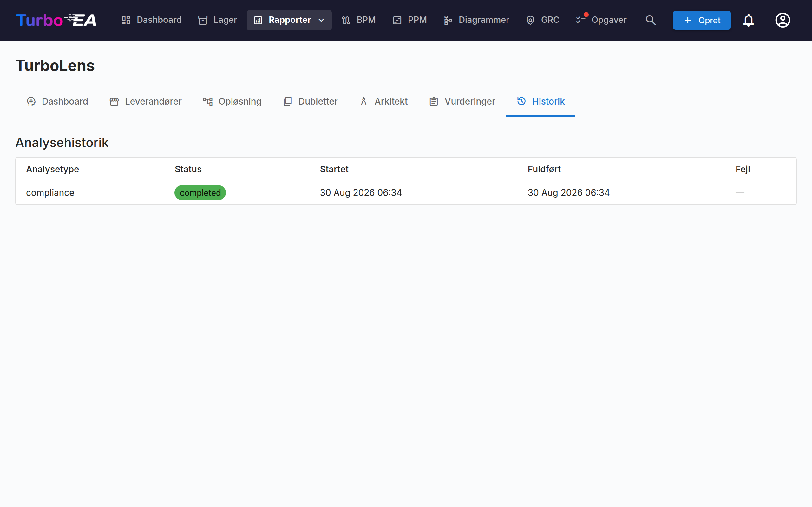Screen dimensions: 812x507
Task: Go to the TurboLens Dashboard tab
Action: 57,101
